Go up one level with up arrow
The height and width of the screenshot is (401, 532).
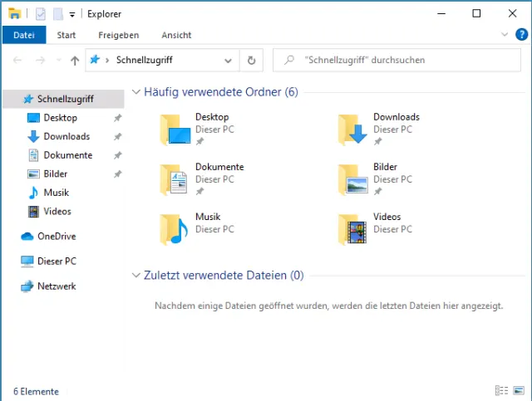(x=75, y=61)
